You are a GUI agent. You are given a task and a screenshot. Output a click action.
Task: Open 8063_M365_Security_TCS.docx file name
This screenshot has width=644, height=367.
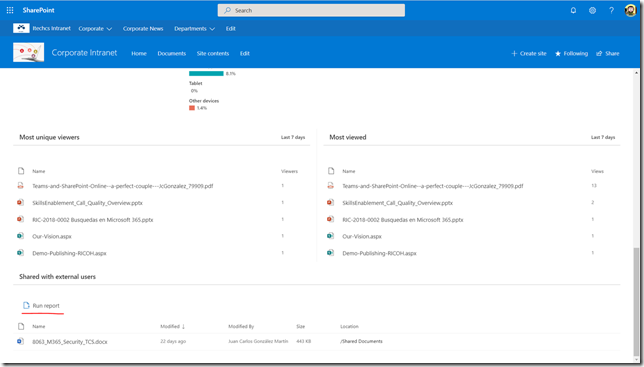click(x=70, y=342)
